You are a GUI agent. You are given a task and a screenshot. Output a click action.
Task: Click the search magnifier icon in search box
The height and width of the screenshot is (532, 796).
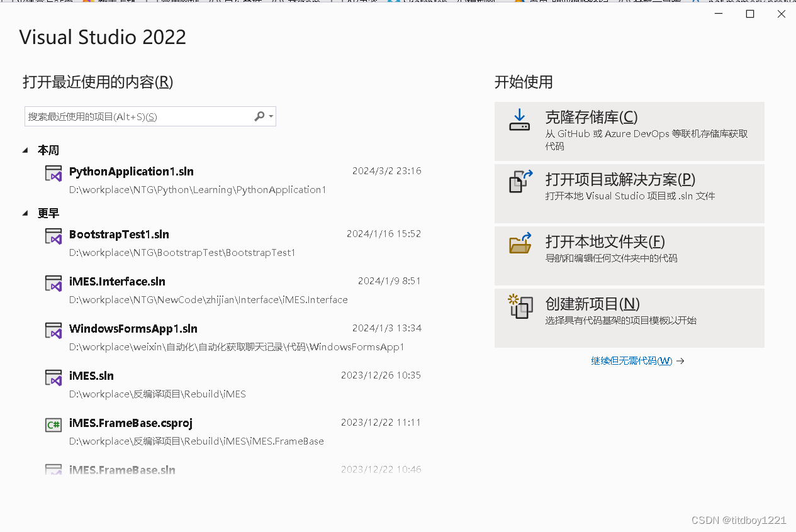259,116
